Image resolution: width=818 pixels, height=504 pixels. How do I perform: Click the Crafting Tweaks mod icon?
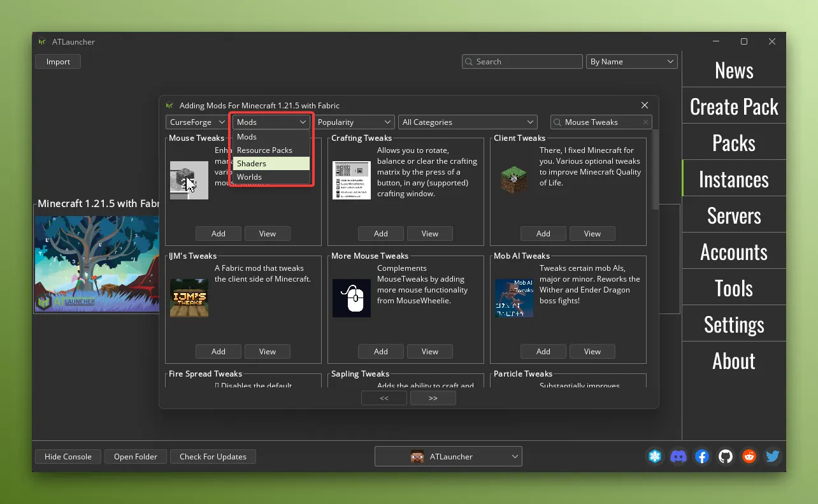click(x=351, y=180)
